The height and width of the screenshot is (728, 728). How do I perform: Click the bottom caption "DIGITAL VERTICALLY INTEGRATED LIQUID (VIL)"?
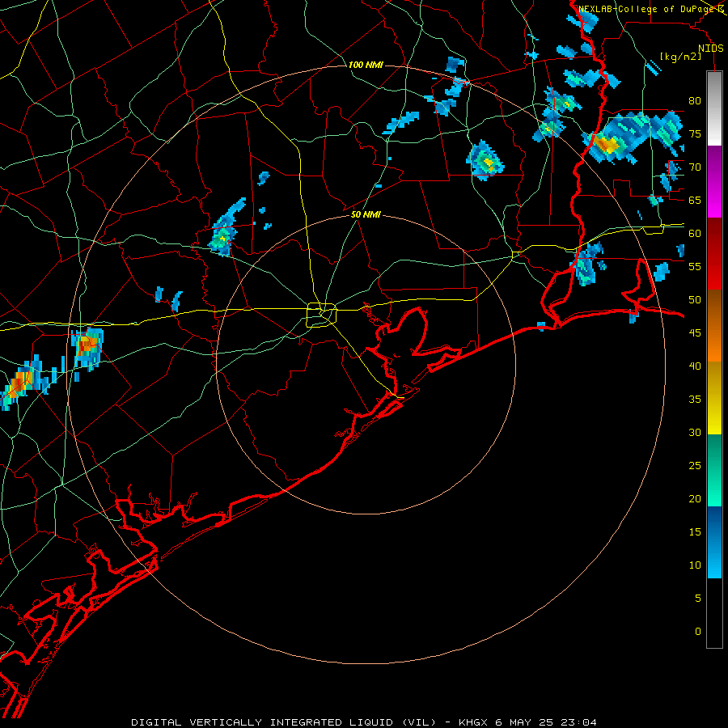(x=284, y=722)
